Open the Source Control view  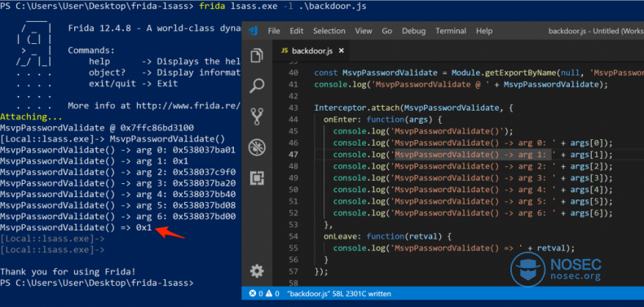pyautogui.click(x=257, y=116)
